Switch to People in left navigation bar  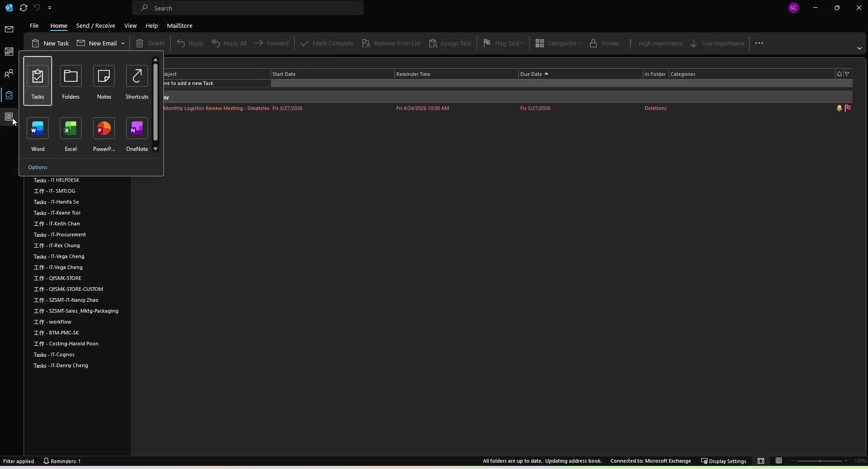[9, 73]
